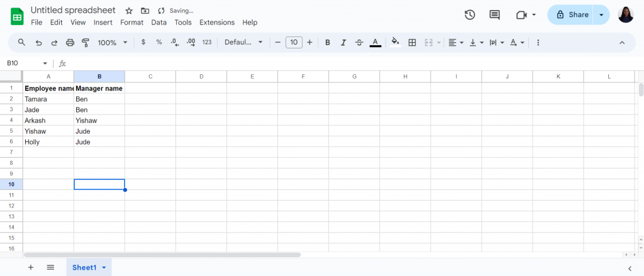Screen dimensions: 644x276
Task: Star this spreadsheet
Action: coord(129,11)
